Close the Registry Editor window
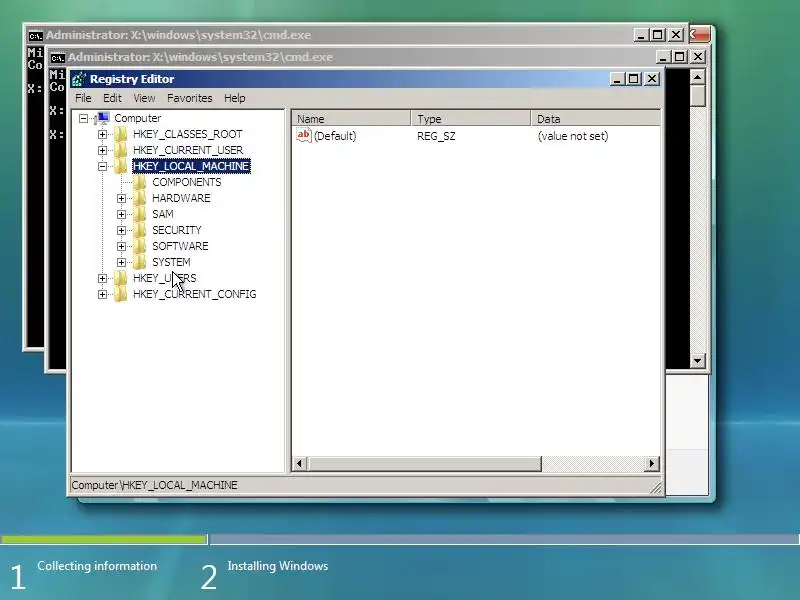The image size is (800, 600). 652,79
